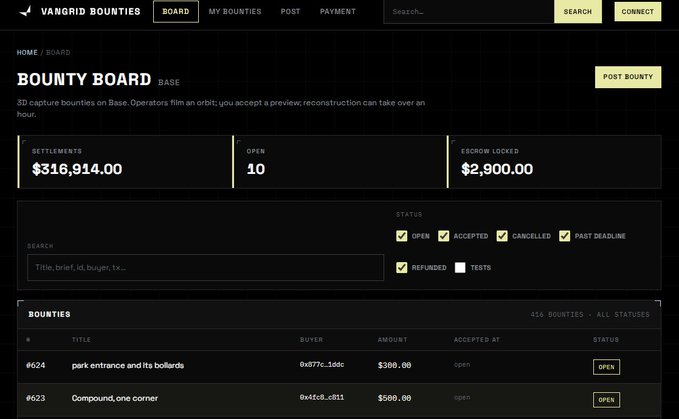Uncheck the Accepted status checkbox
The height and width of the screenshot is (419, 679).
(443, 236)
